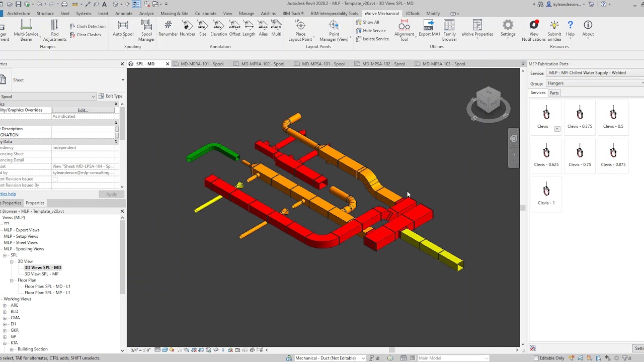Image resolution: width=644 pixels, height=362 pixels.
Task: Select the Size tag tool
Action: 202,28
